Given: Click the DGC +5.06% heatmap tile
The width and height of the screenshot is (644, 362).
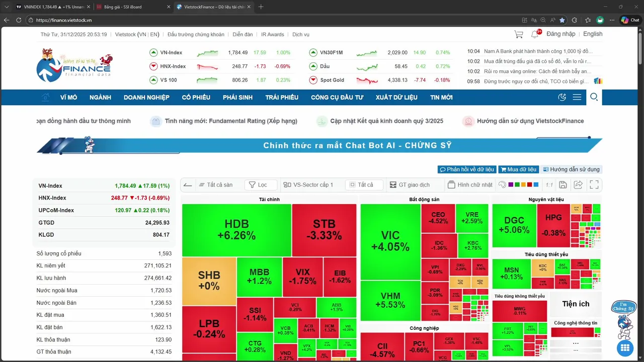Looking at the screenshot, I should (514, 225).
